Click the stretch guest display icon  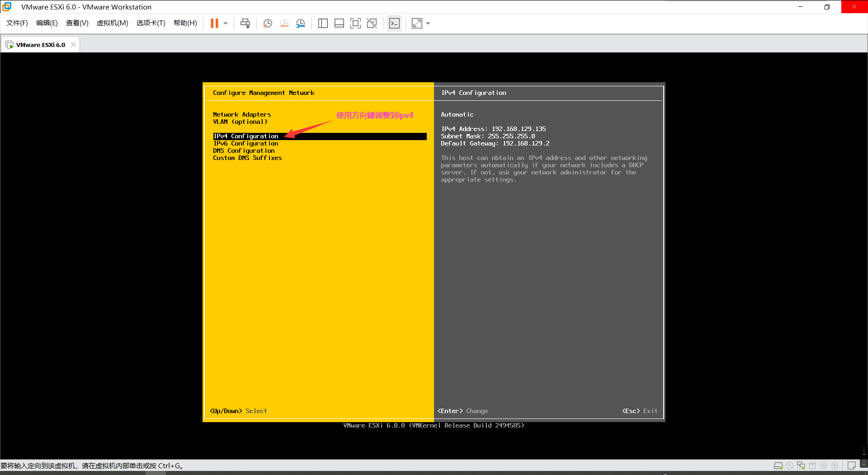417,24
